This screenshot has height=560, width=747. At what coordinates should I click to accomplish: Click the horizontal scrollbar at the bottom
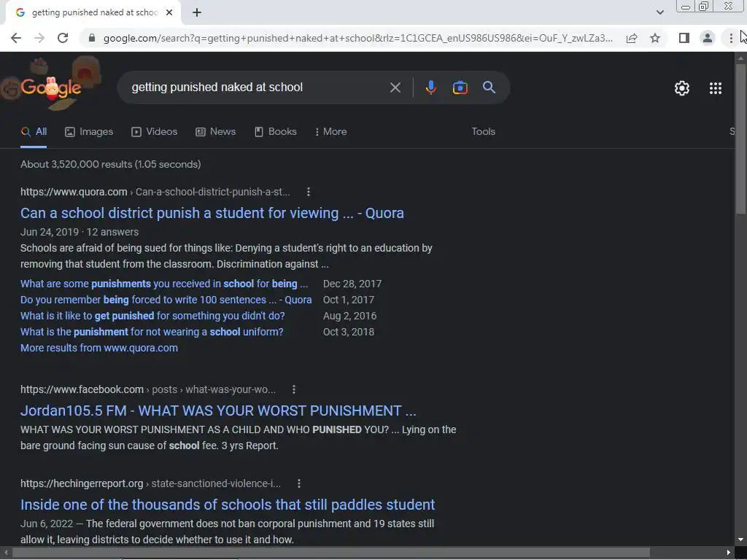click(332, 553)
